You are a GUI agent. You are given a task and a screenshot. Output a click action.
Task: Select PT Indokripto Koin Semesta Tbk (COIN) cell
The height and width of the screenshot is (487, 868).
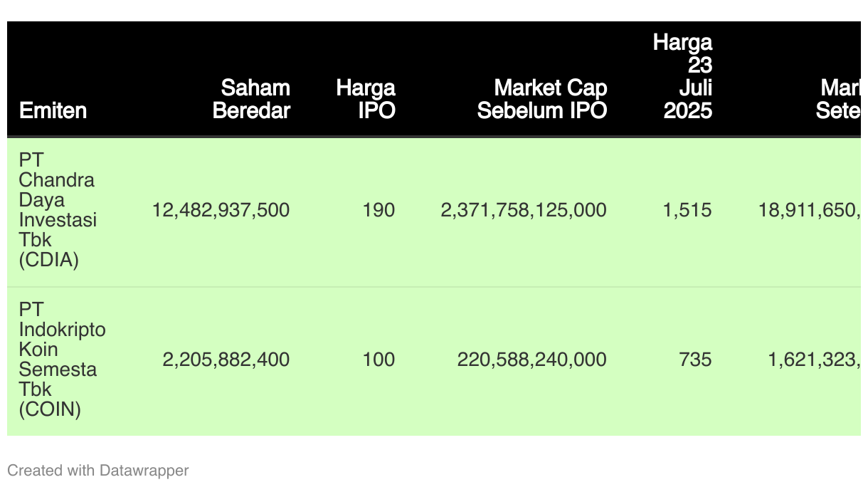pyautogui.click(x=63, y=360)
